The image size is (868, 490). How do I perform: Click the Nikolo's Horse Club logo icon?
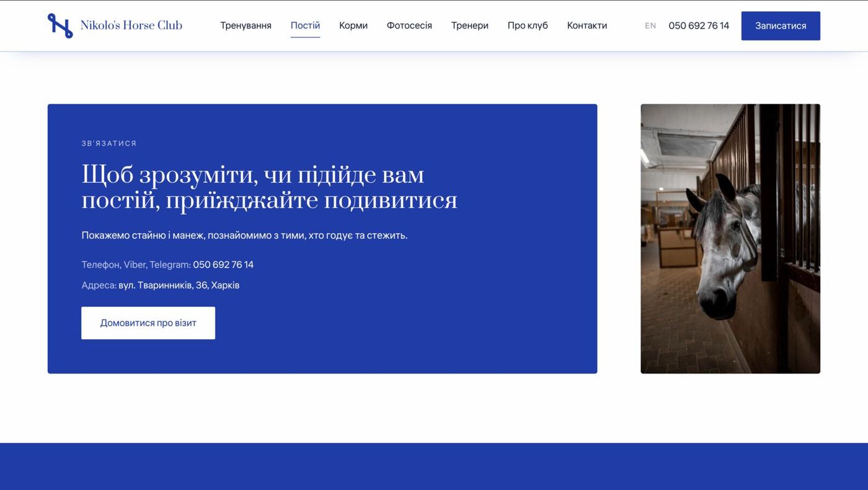pyautogui.click(x=60, y=25)
